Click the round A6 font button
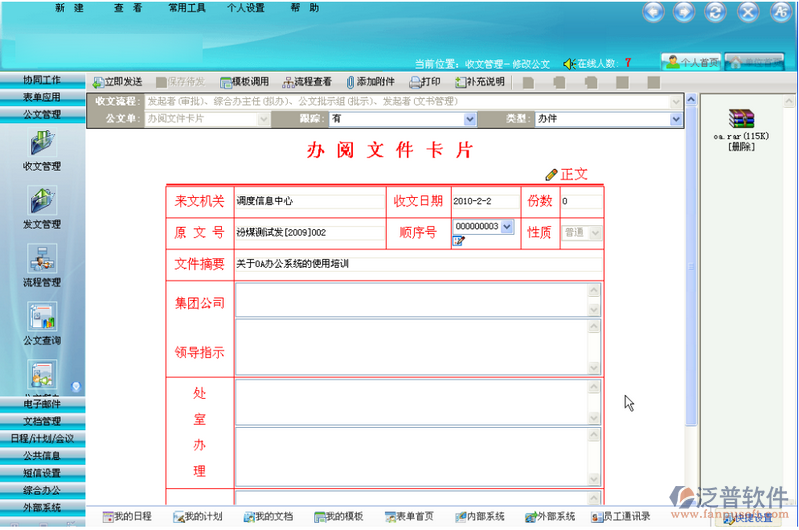This screenshot has height=530, width=799. click(x=780, y=12)
